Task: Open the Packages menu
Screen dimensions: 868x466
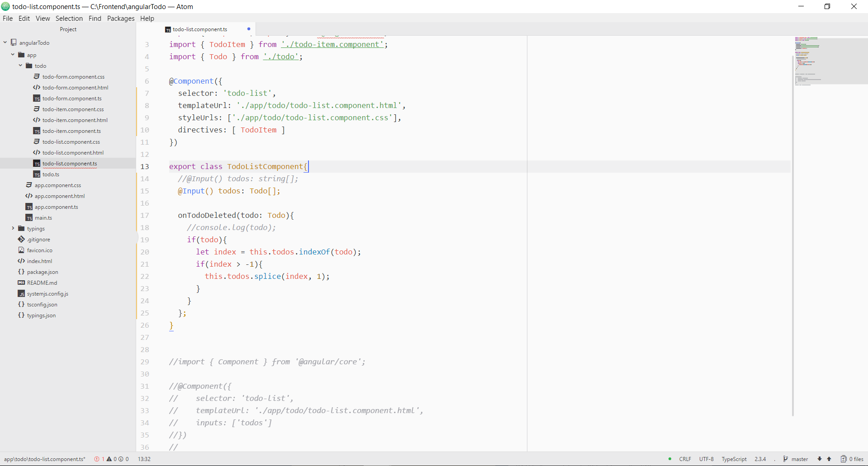Action: [x=120, y=18]
